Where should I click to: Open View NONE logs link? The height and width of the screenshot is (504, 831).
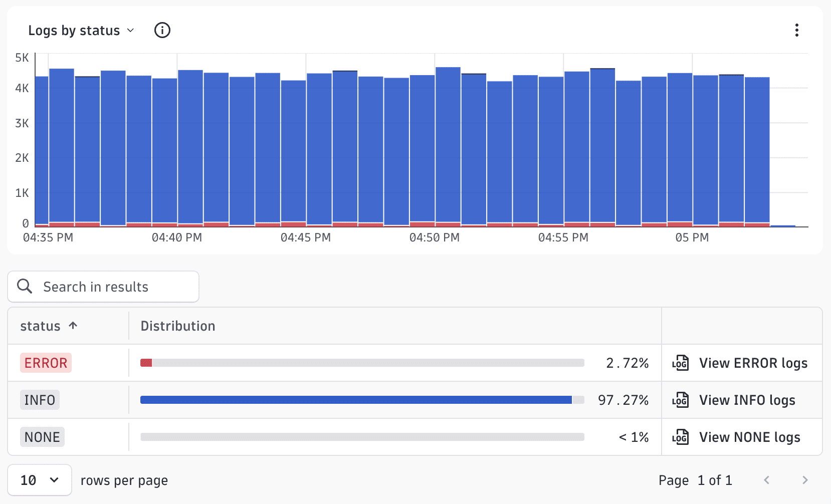750,437
